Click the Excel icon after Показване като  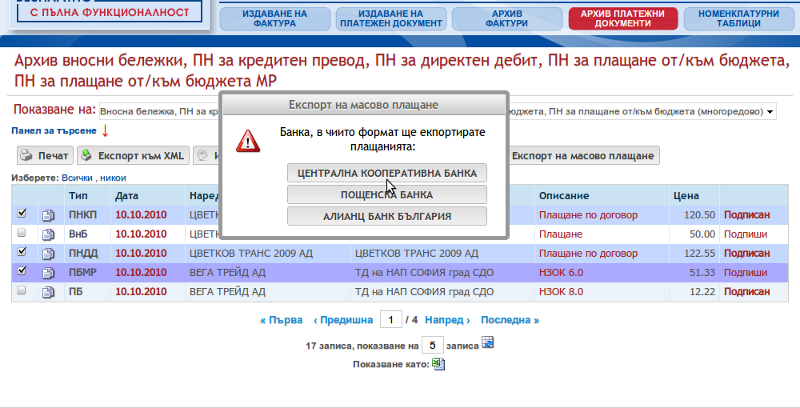point(438,364)
